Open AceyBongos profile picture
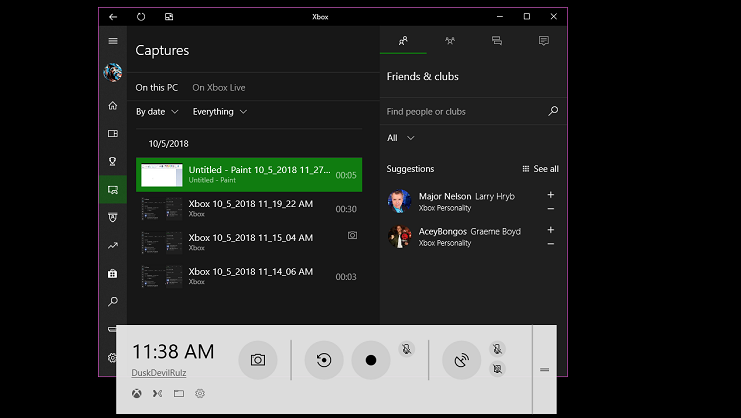741x418 pixels. [x=400, y=237]
